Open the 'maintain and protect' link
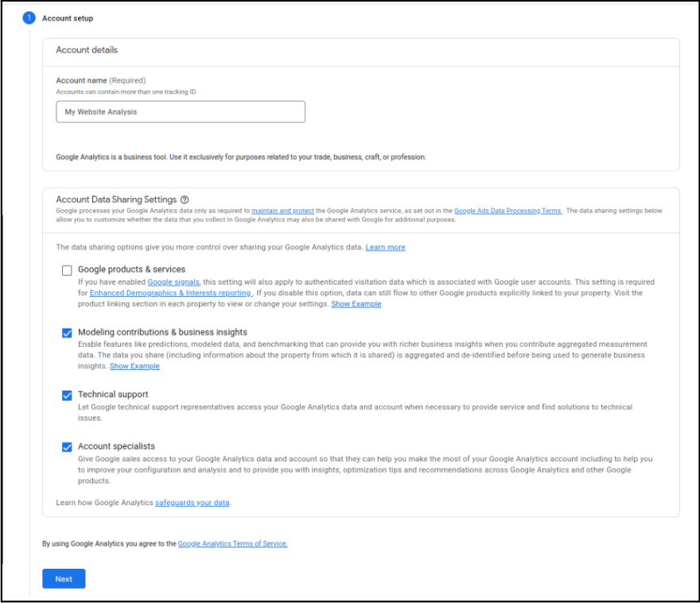Viewport: 700px width, 603px height. tap(282, 211)
